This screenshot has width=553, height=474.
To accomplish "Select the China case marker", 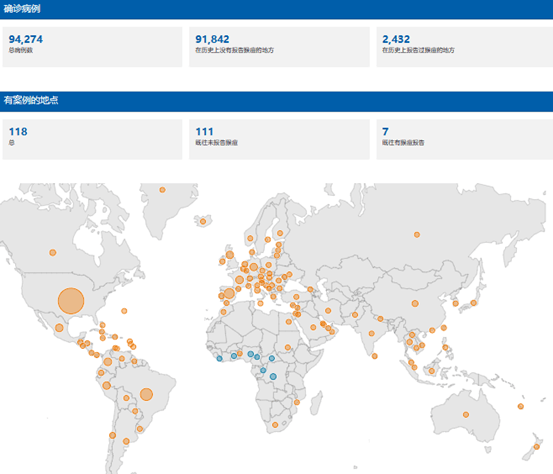I will coord(415,303).
